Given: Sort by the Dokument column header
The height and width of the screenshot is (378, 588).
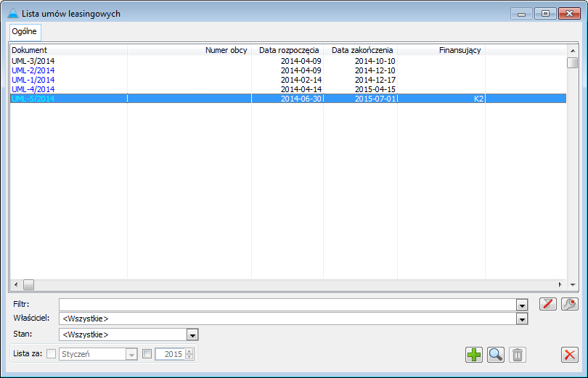Looking at the screenshot, I should click(x=69, y=50).
